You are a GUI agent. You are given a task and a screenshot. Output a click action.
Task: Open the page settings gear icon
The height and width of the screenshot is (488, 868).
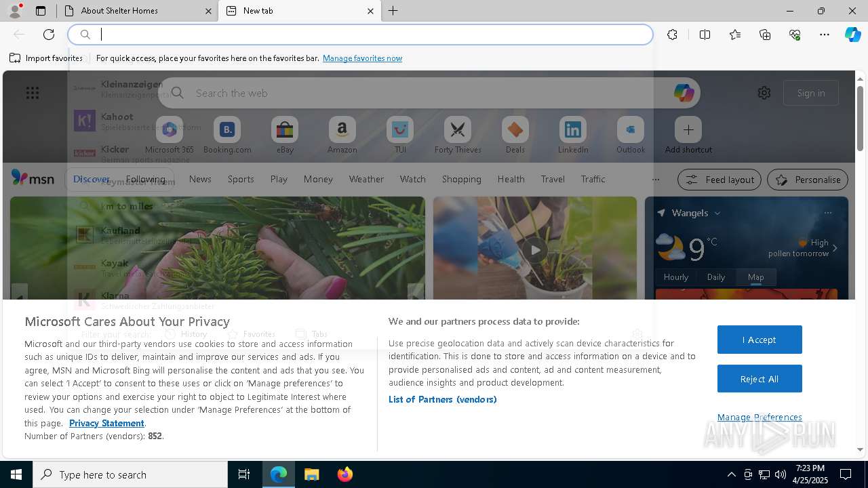click(764, 93)
